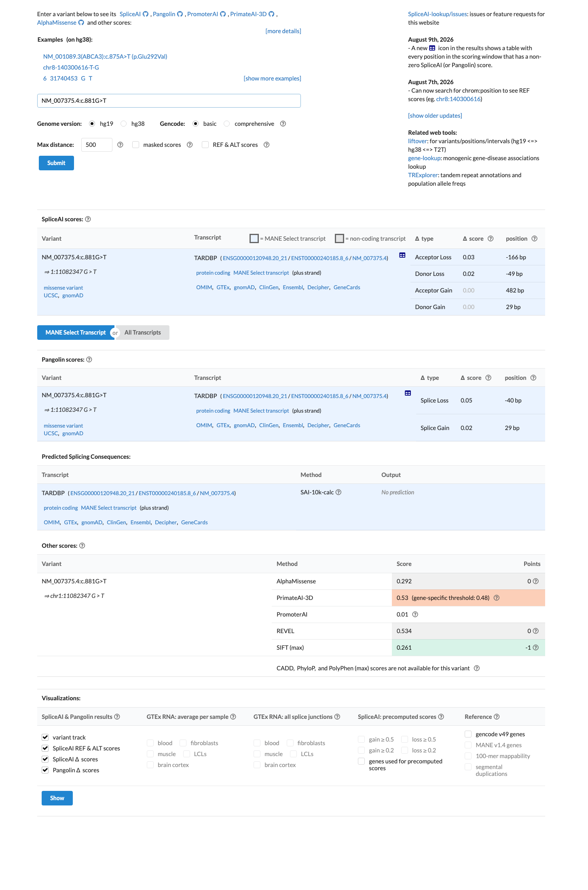Click the Show visualizations button
Screen dimensions: 588x890
pyautogui.click(x=57, y=798)
